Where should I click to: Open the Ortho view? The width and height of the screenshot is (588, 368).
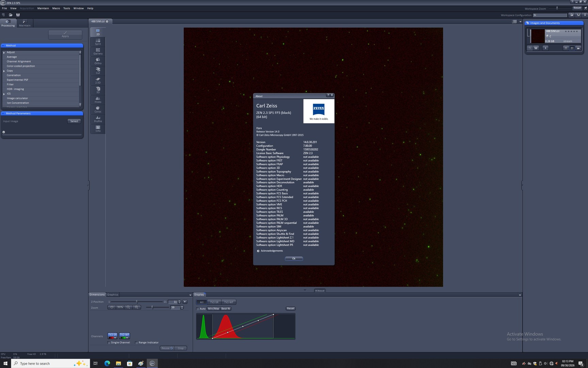point(98,61)
